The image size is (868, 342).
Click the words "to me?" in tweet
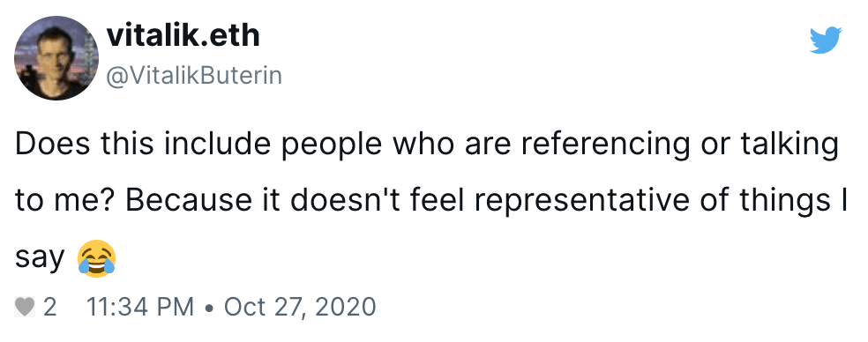click(x=64, y=202)
